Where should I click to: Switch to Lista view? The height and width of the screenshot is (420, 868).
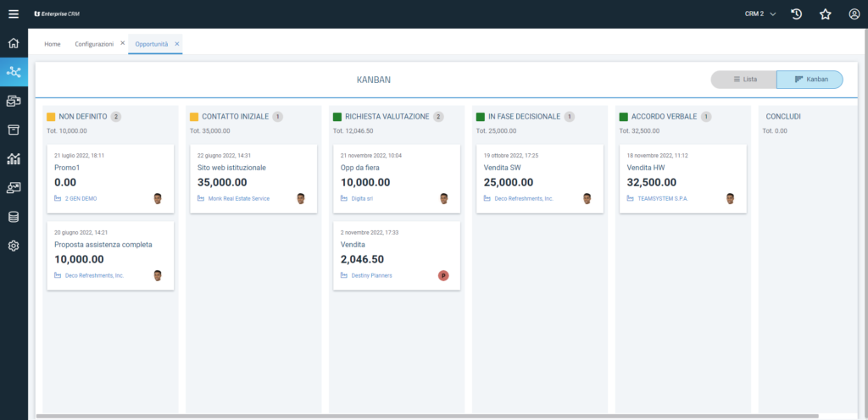click(x=744, y=80)
